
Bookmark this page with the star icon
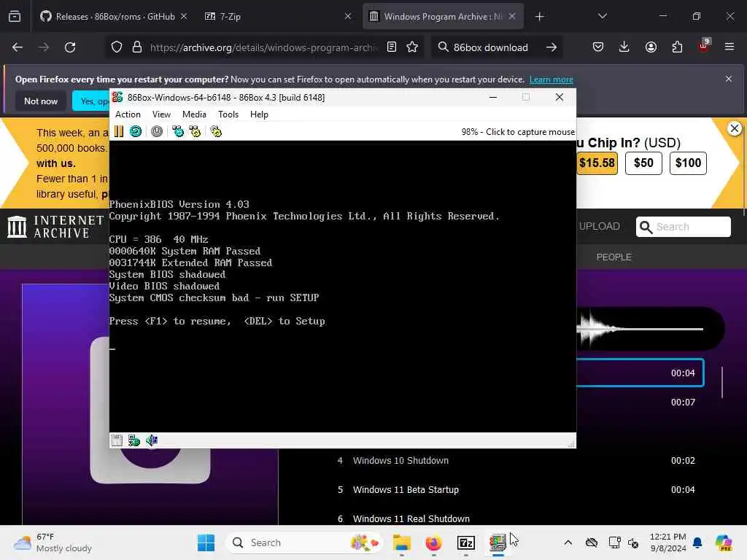pos(412,47)
